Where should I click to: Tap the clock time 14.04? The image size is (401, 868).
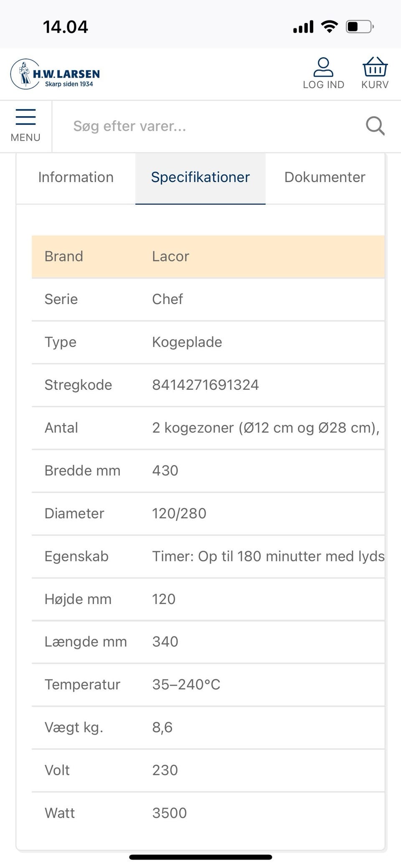pos(66,27)
